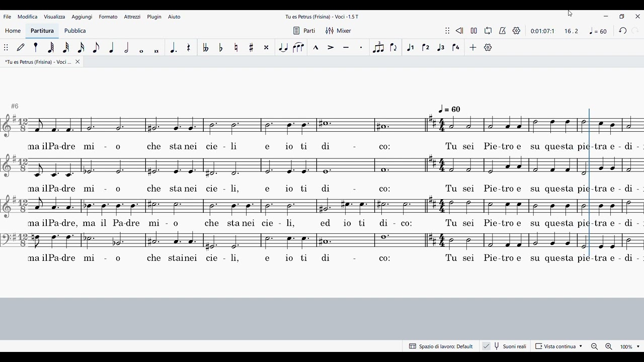Open the Plugin menu
This screenshot has height=362, width=644.
click(154, 17)
